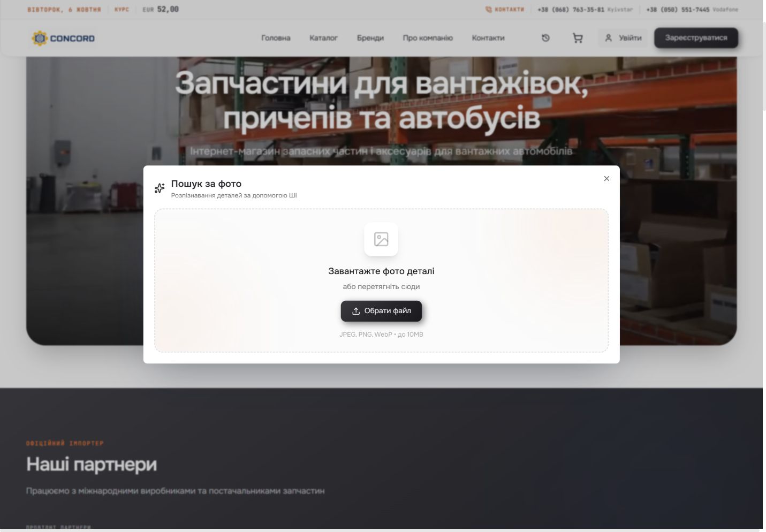Open the history clock icon in header
The width and height of the screenshot is (766, 532).
click(545, 38)
